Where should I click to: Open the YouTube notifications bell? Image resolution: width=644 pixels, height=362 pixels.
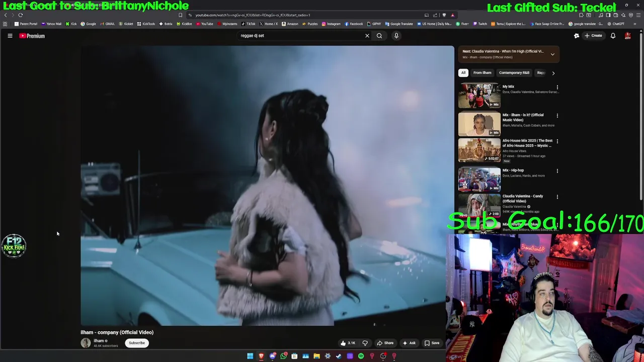tap(613, 36)
